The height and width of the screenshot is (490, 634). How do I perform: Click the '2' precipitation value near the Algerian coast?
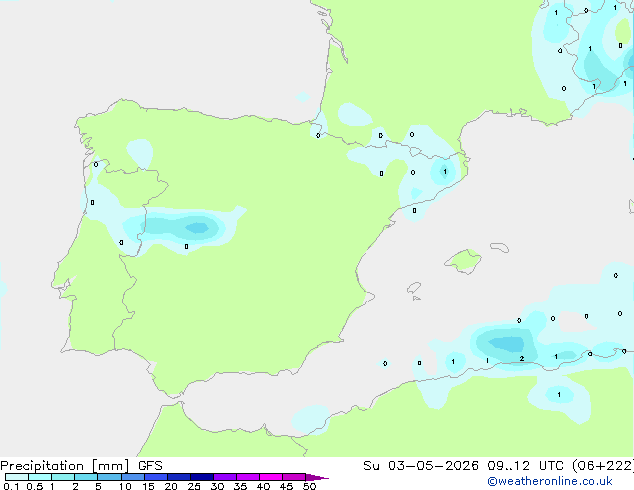[x=522, y=359]
